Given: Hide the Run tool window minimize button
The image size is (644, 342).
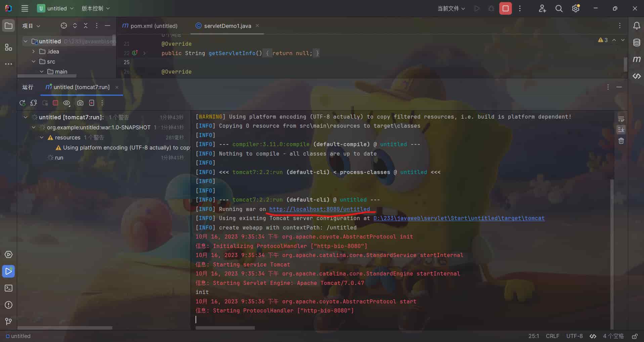Looking at the screenshot, I should click(619, 87).
